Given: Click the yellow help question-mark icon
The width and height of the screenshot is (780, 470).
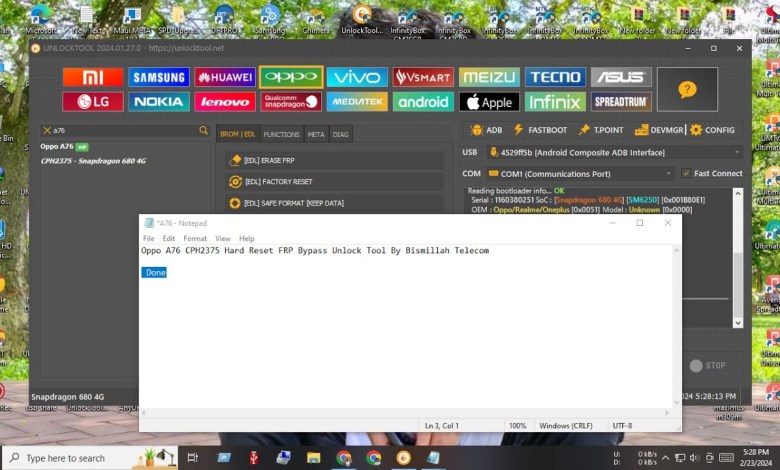Looking at the screenshot, I should click(687, 89).
